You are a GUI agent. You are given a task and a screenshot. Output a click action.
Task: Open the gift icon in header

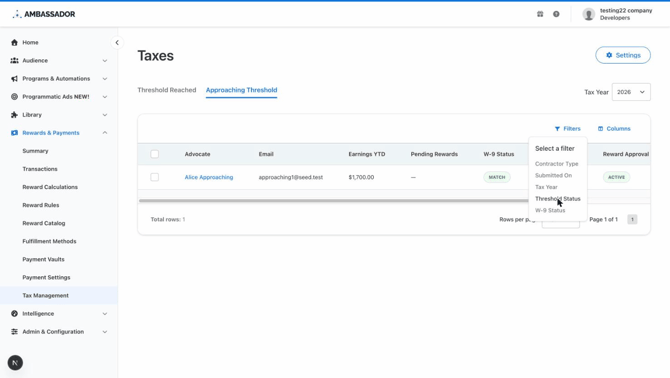tap(540, 14)
